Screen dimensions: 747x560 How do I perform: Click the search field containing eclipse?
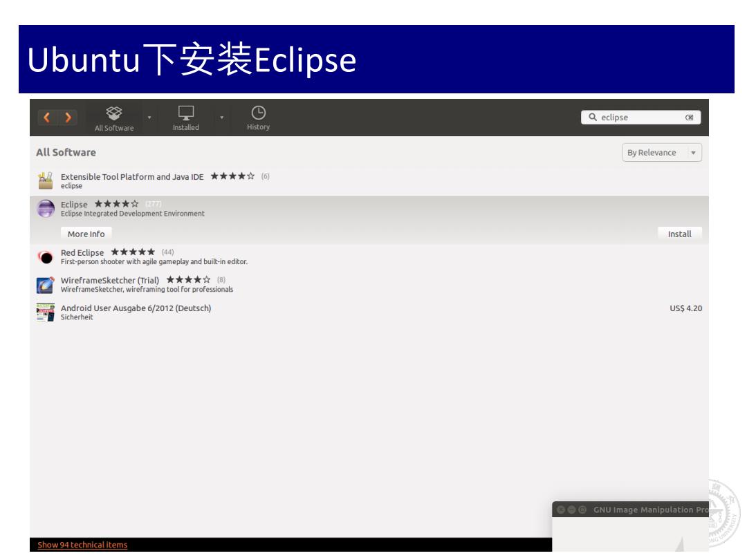pyautogui.click(x=640, y=117)
